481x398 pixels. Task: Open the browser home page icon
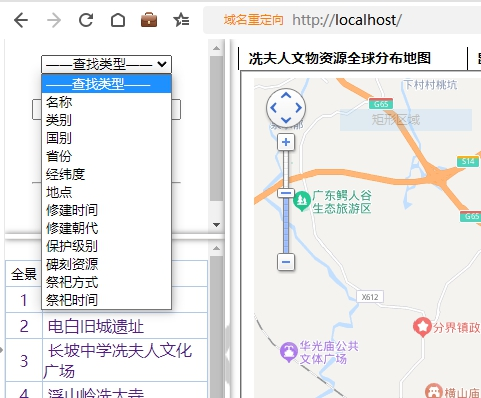(118, 20)
